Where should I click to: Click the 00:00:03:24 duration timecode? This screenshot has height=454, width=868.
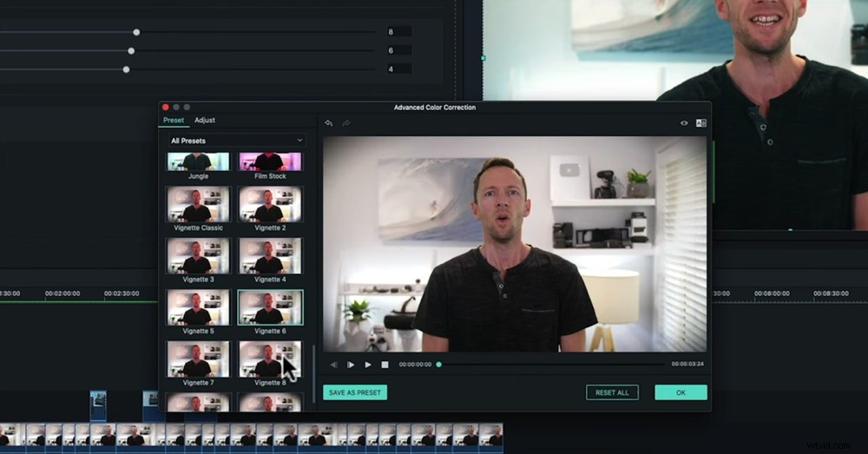[687, 365]
